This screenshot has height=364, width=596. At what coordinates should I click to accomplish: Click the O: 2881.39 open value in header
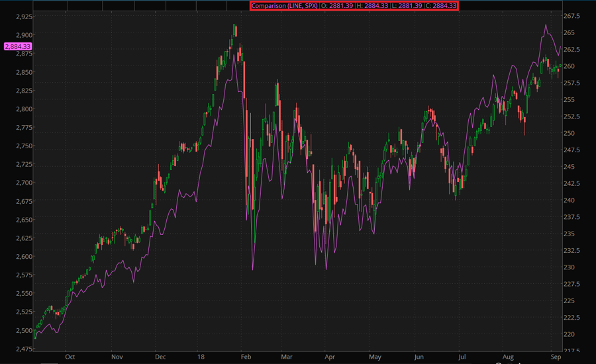[x=337, y=5]
